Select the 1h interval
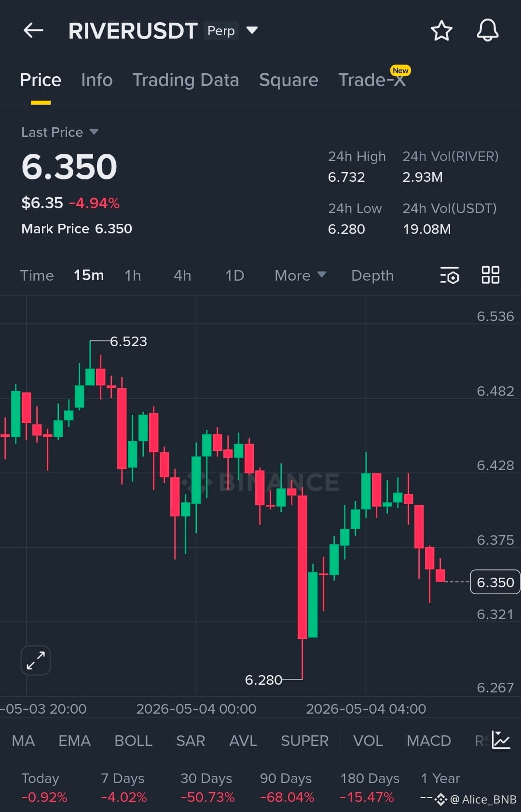This screenshot has height=812, width=521. [x=133, y=275]
